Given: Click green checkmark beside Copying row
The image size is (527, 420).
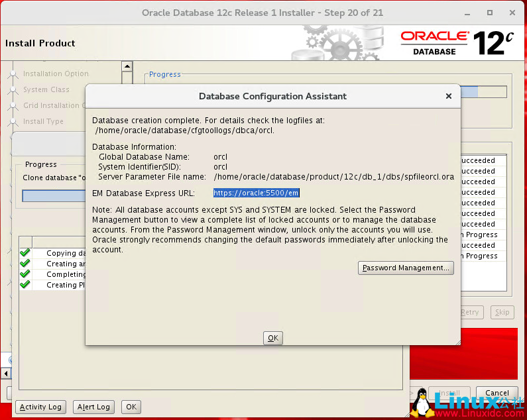Looking at the screenshot, I should [25, 252].
